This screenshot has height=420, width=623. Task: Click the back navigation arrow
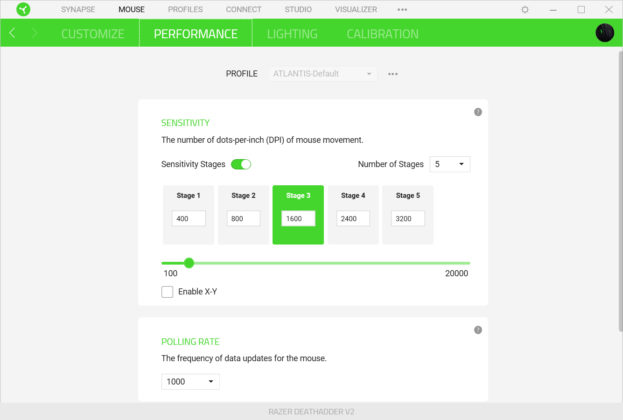tap(12, 33)
